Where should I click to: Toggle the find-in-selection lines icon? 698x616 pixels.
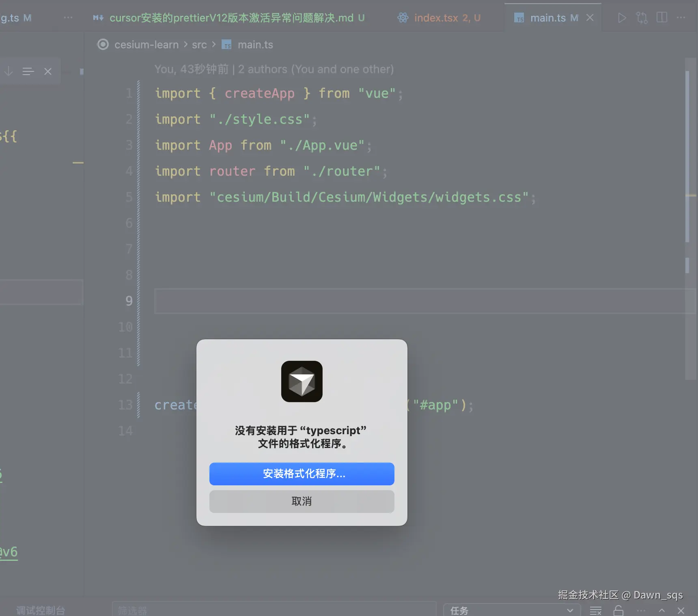point(28,71)
